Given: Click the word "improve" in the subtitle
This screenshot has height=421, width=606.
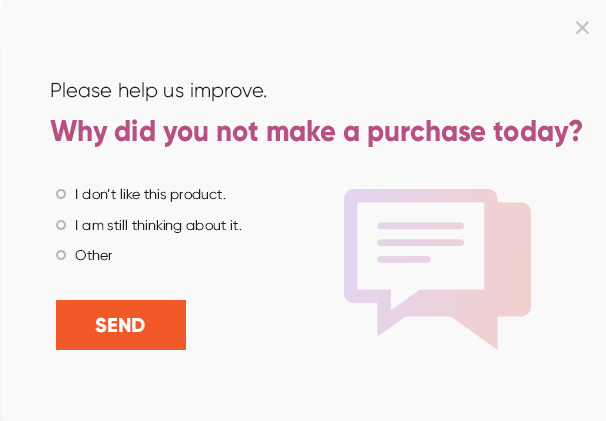Looking at the screenshot, I should [232, 91].
